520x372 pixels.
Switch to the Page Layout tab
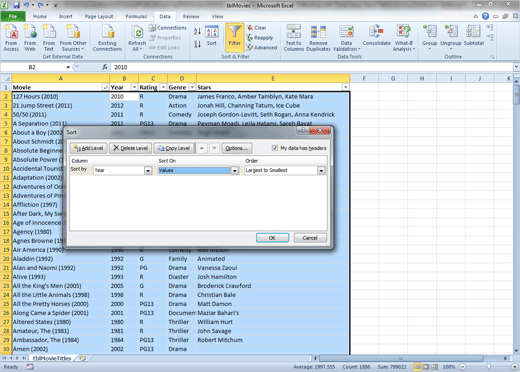pos(99,16)
